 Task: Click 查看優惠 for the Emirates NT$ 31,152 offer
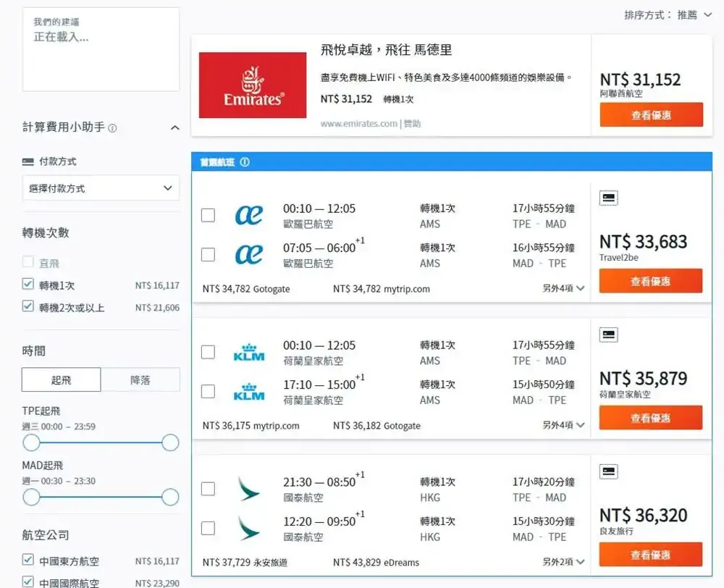pos(652,114)
